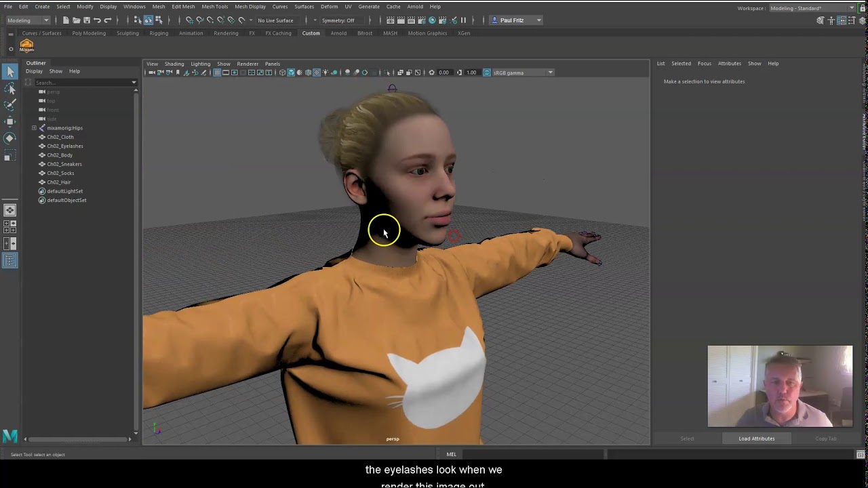Toggle the viewport grid display icon
The image size is (868, 488).
click(x=217, y=73)
